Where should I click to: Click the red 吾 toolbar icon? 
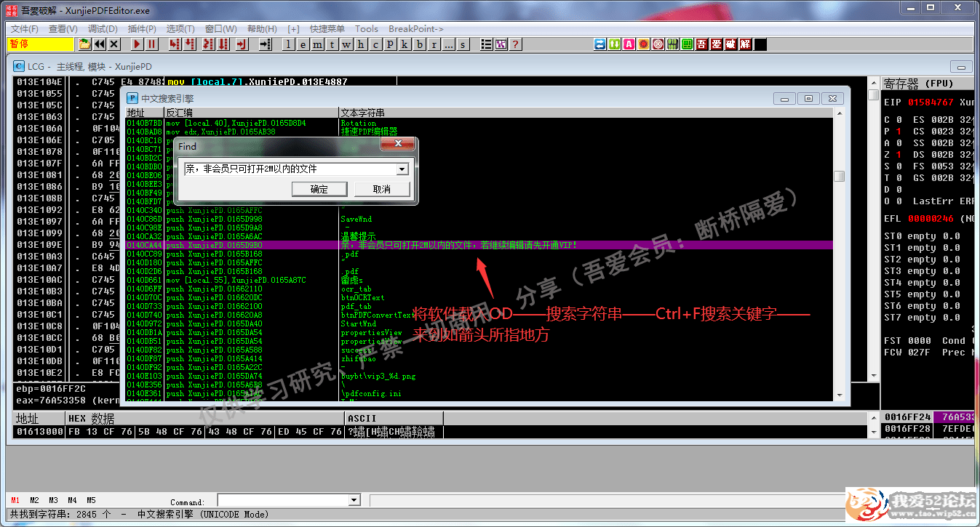pos(701,44)
